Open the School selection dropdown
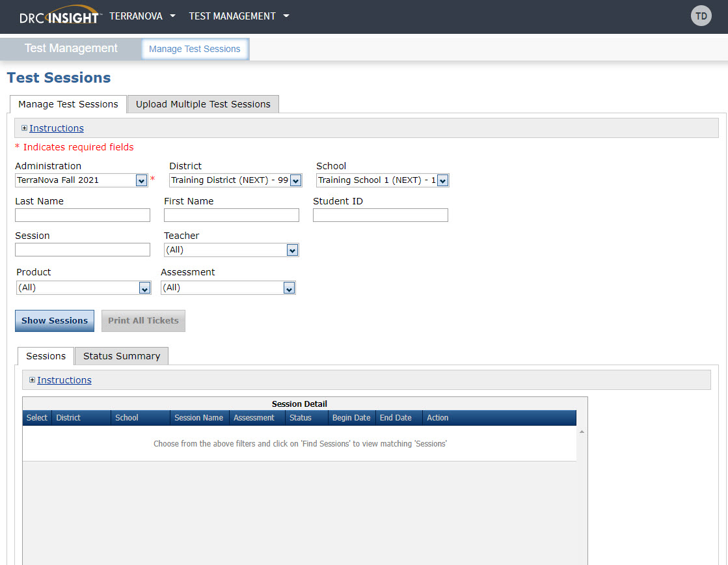Viewport: 728px width, 565px height. pos(442,180)
